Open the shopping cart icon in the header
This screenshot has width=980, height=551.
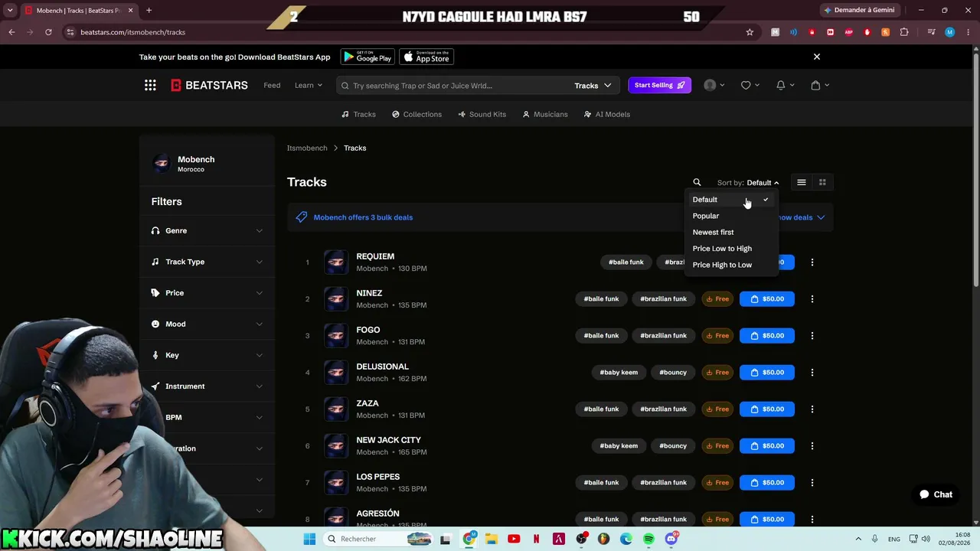click(815, 85)
